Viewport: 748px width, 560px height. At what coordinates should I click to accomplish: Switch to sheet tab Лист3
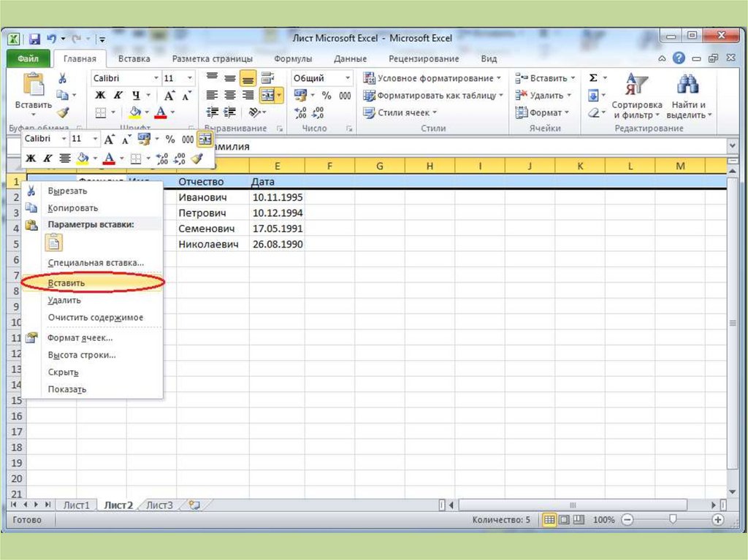click(159, 505)
